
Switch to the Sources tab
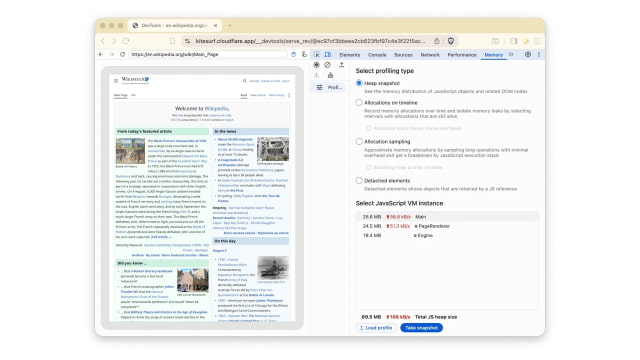click(x=403, y=55)
